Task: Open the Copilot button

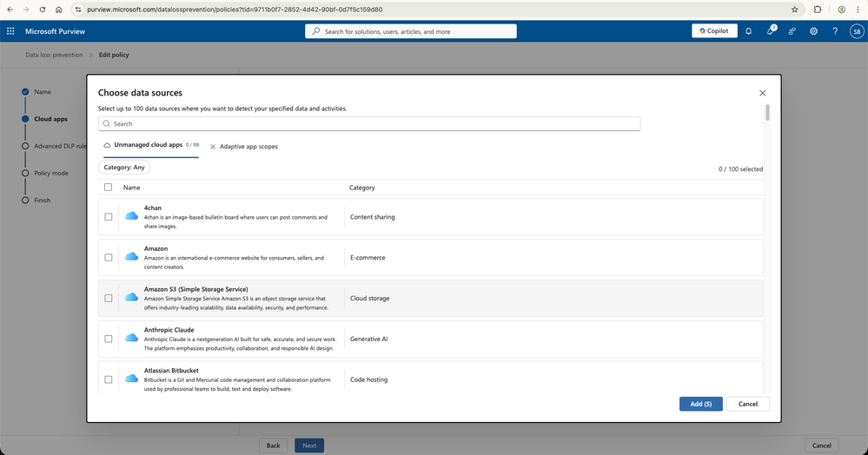Action: pyautogui.click(x=714, y=31)
